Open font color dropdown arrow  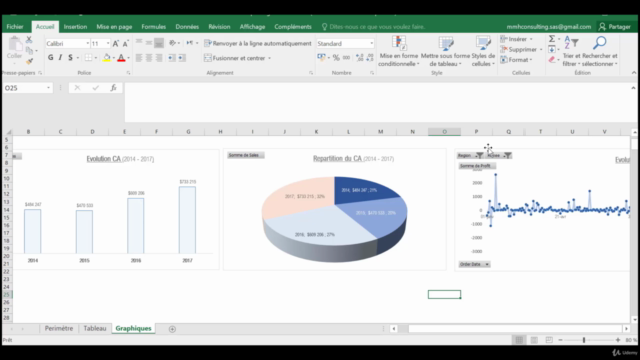(129, 58)
